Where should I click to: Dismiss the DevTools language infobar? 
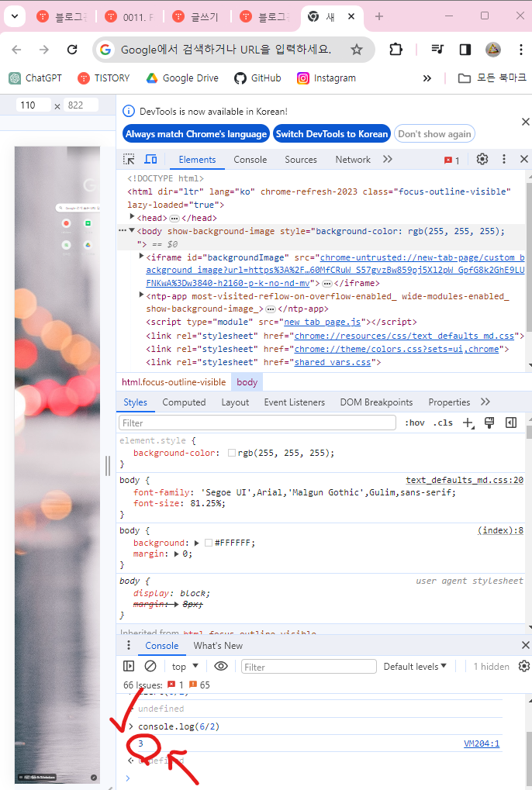pyautogui.click(x=526, y=122)
